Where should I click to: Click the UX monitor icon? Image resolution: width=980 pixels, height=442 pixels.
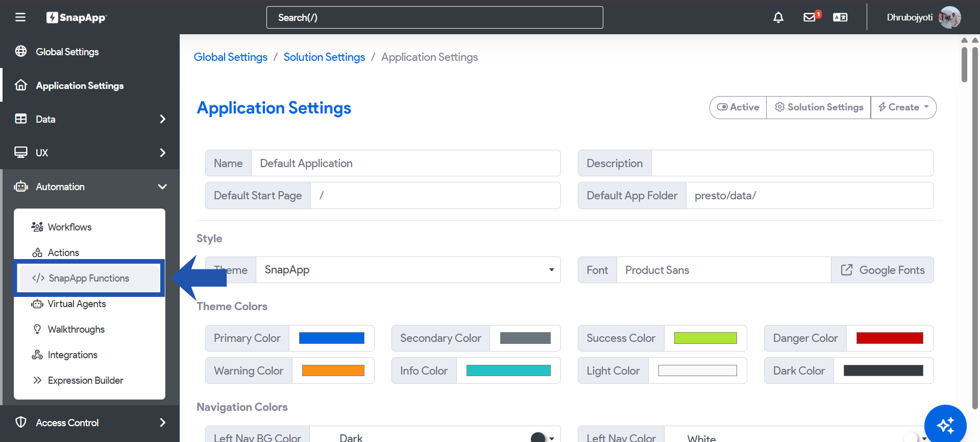[x=21, y=152]
